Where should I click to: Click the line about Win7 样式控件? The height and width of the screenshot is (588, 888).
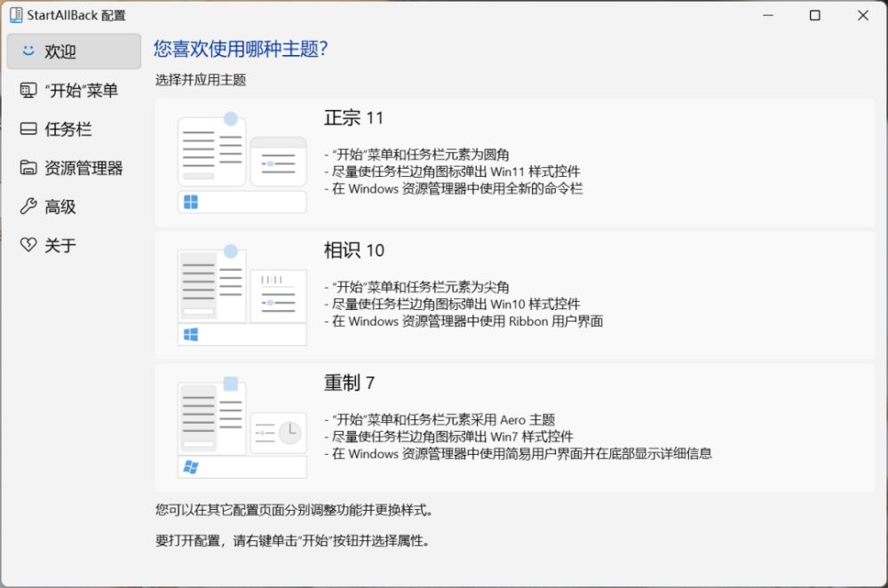(448, 437)
